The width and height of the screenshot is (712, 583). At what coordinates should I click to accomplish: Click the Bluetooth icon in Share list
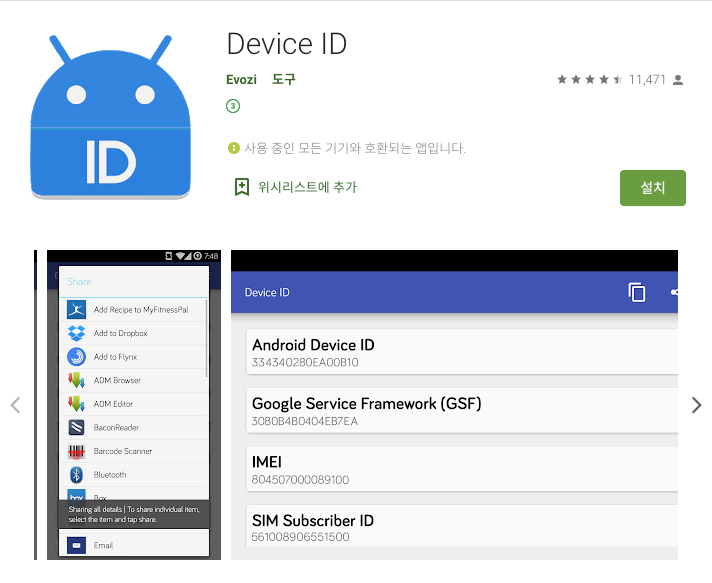76,474
